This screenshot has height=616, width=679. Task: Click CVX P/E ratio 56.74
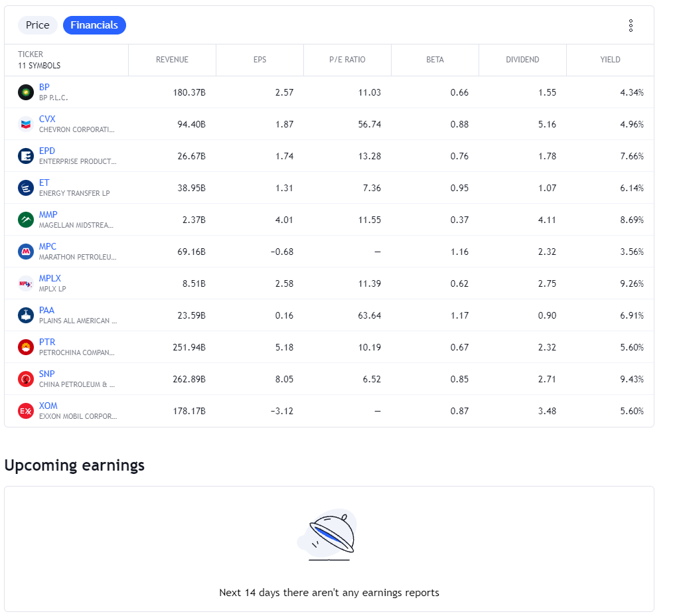point(370,124)
